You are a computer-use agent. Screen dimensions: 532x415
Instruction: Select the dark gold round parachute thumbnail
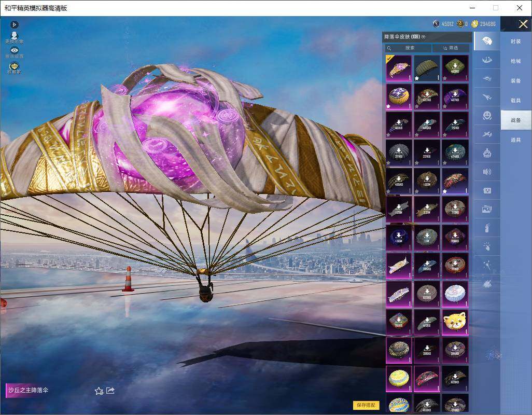click(399, 350)
